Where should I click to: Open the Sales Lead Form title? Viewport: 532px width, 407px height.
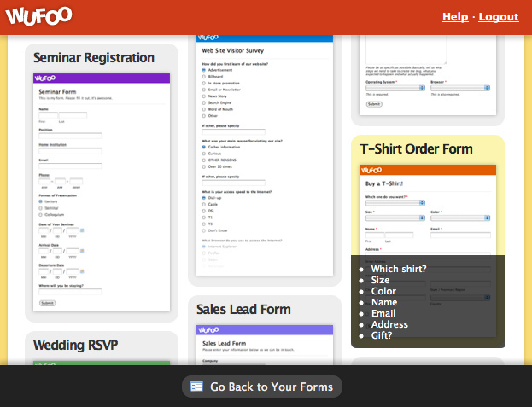tap(243, 309)
